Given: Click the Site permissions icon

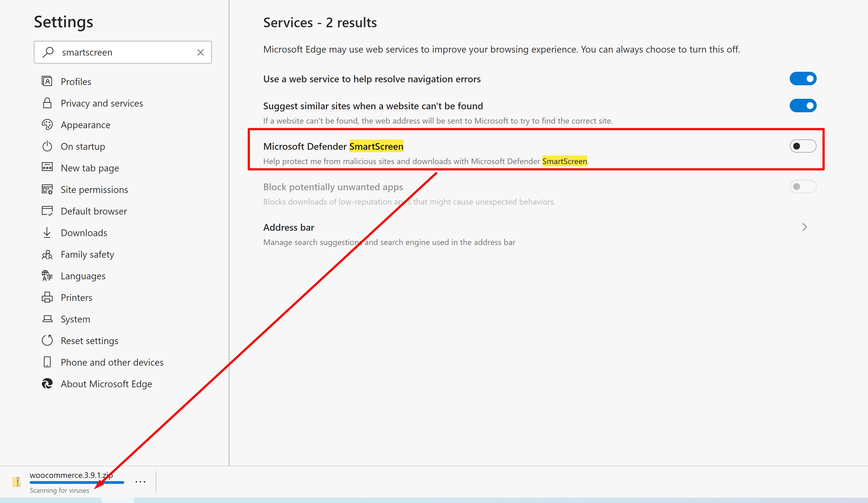Looking at the screenshot, I should click(x=47, y=189).
